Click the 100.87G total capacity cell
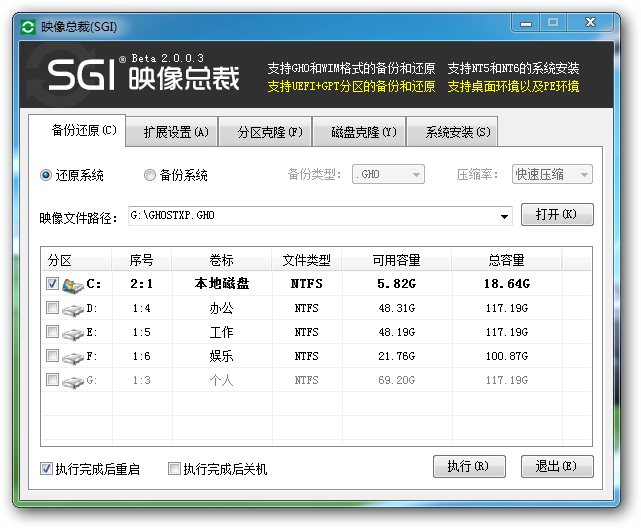The width and height of the screenshot is (641, 528). pyautogui.click(x=507, y=356)
